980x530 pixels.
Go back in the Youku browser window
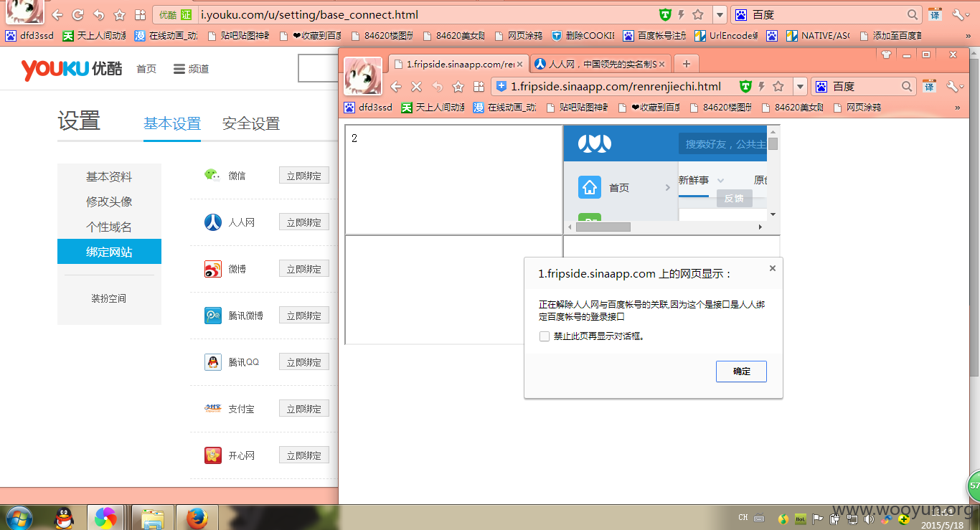pos(57,14)
